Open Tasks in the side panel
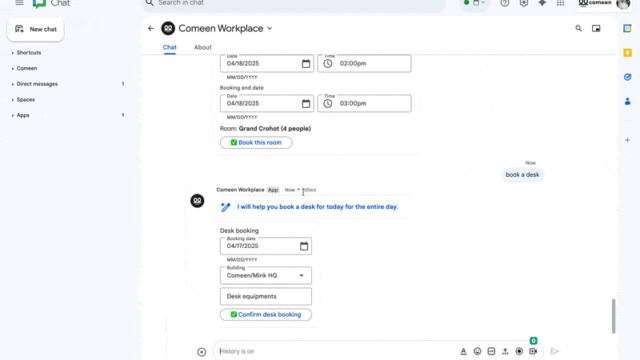Viewport: 640px width, 360px height. [627, 77]
